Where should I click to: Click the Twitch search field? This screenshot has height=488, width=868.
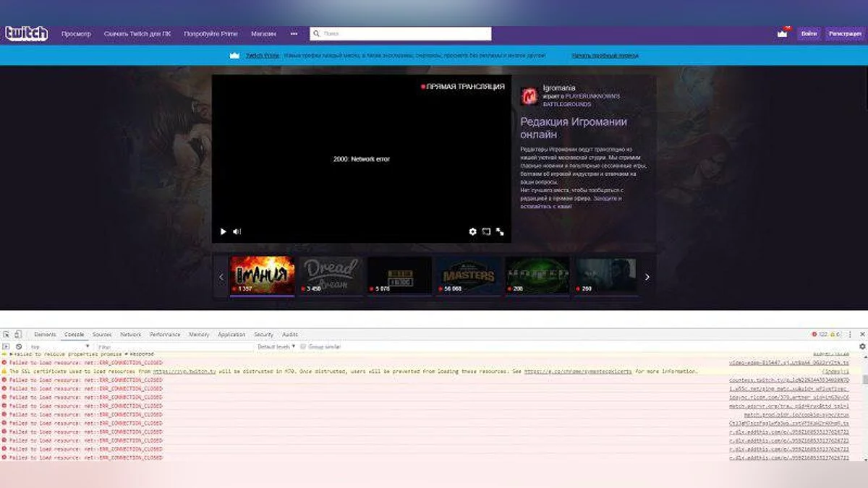pyautogui.click(x=401, y=33)
